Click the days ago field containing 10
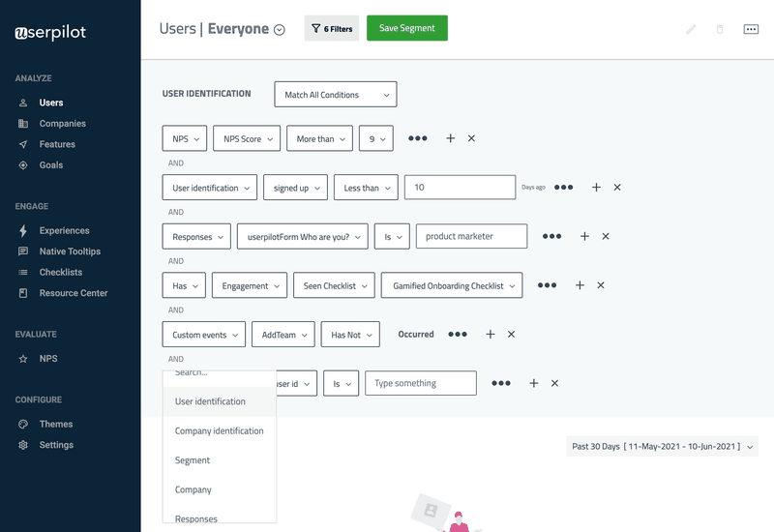Viewport: 774px width, 532px height. (x=461, y=187)
